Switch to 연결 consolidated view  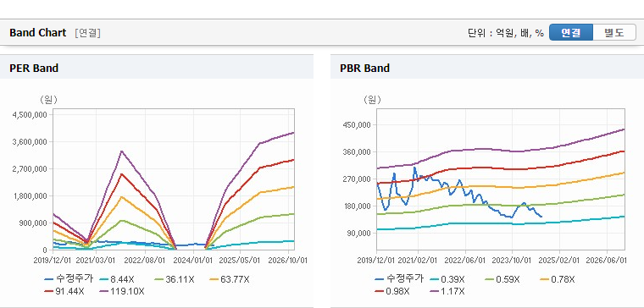point(571,32)
